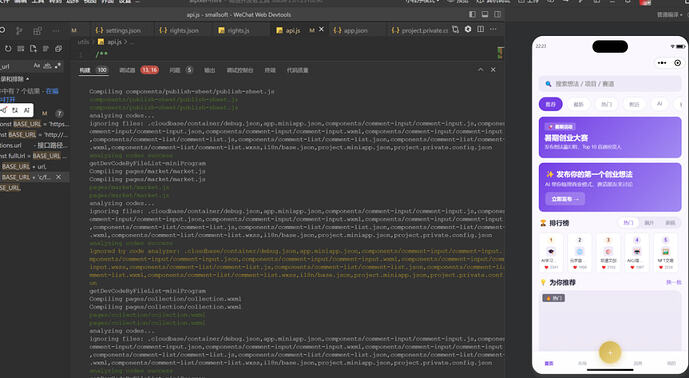Select the AI category chip in simulator
The image size is (689, 378).
659,104
